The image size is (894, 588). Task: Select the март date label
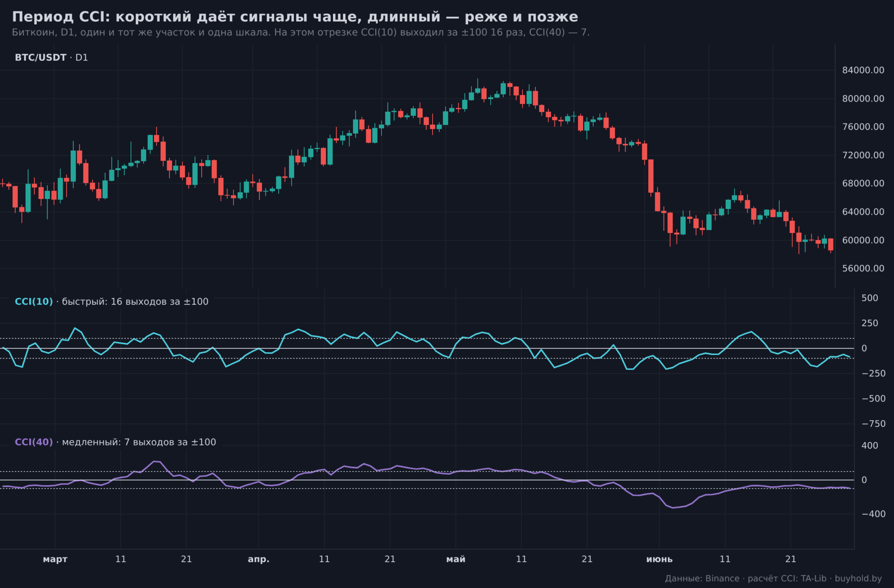pos(55,559)
